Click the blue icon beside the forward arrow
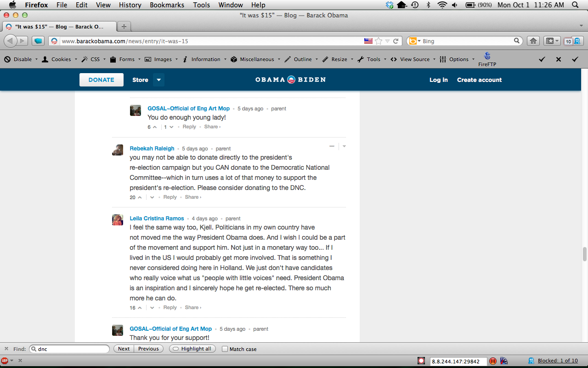This screenshot has width=588, height=368. (x=38, y=41)
